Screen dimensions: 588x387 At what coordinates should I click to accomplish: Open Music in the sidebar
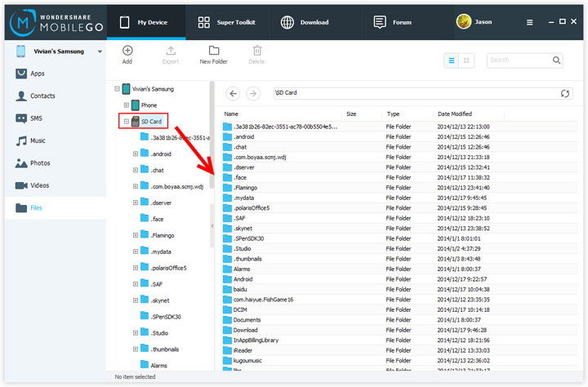pos(30,141)
